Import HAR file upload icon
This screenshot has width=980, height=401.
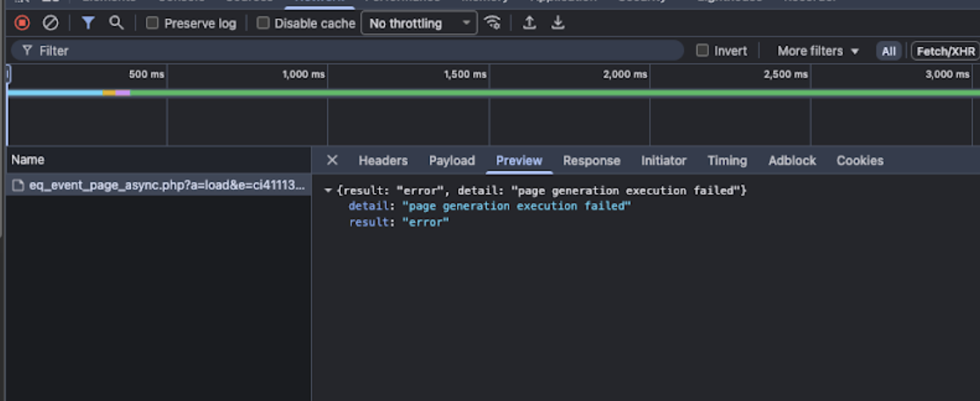pyautogui.click(x=529, y=23)
